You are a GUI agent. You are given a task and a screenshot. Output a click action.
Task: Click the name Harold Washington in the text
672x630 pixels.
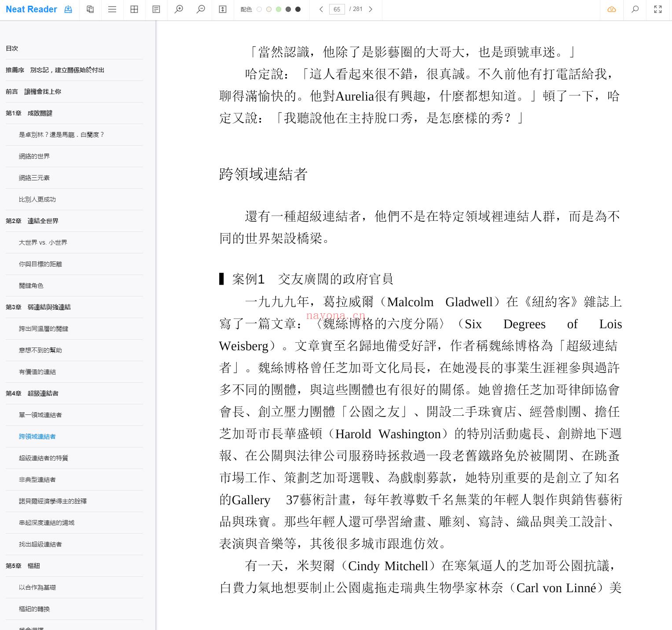pos(388,434)
